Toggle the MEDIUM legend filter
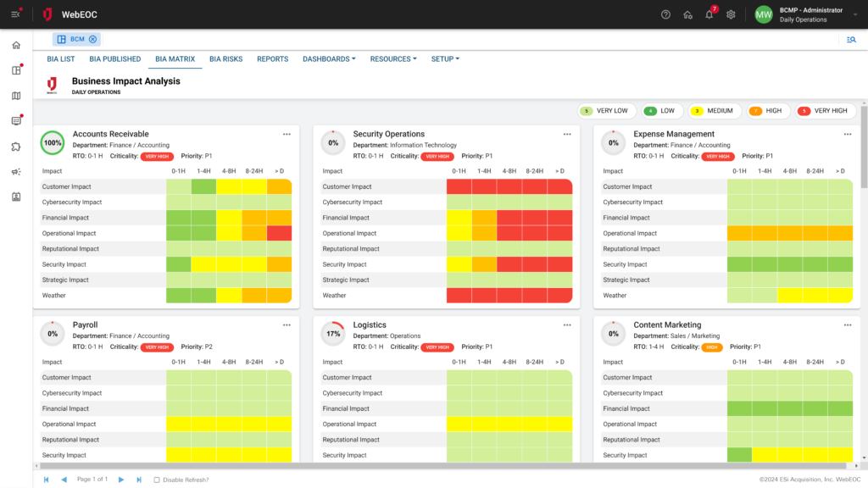Image resolution: width=868 pixels, height=488 pixels. [x=715, y=111]
